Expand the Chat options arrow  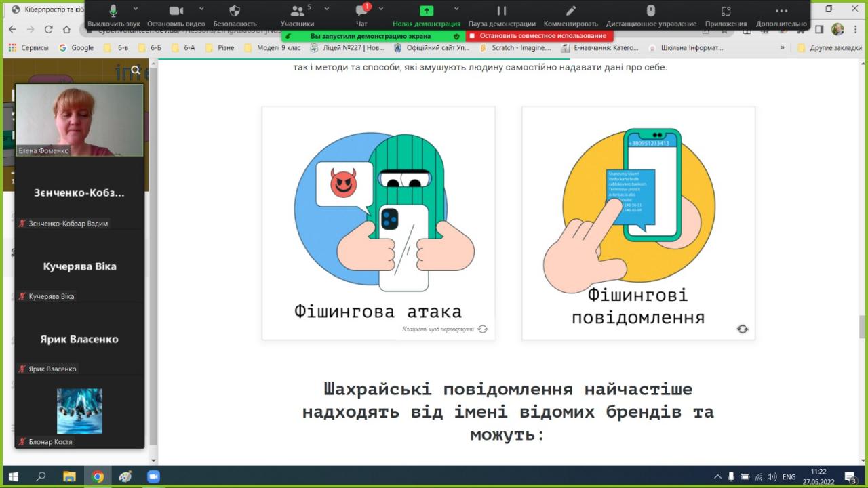click(380, 9)
